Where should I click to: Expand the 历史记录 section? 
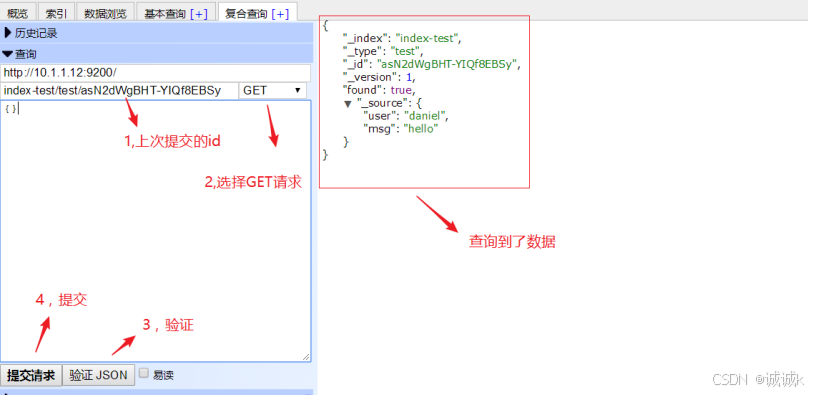pos(157,33)
